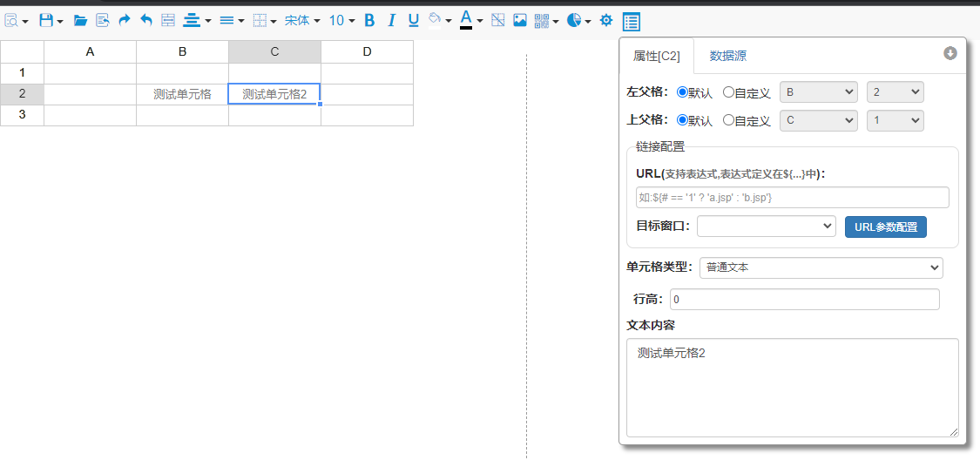
Task: Open the 目标窗口 dropdown
Action: click(767, 227)
